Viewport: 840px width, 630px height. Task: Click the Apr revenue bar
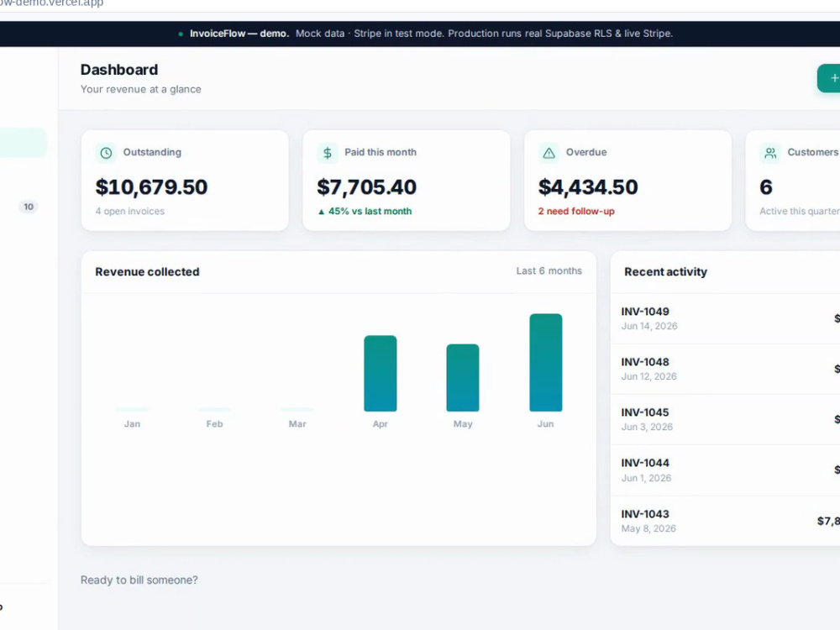[x=381, y=374]
